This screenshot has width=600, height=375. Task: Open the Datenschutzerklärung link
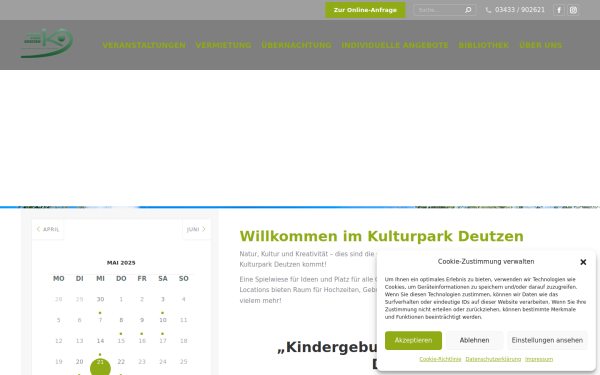(493, 359)
